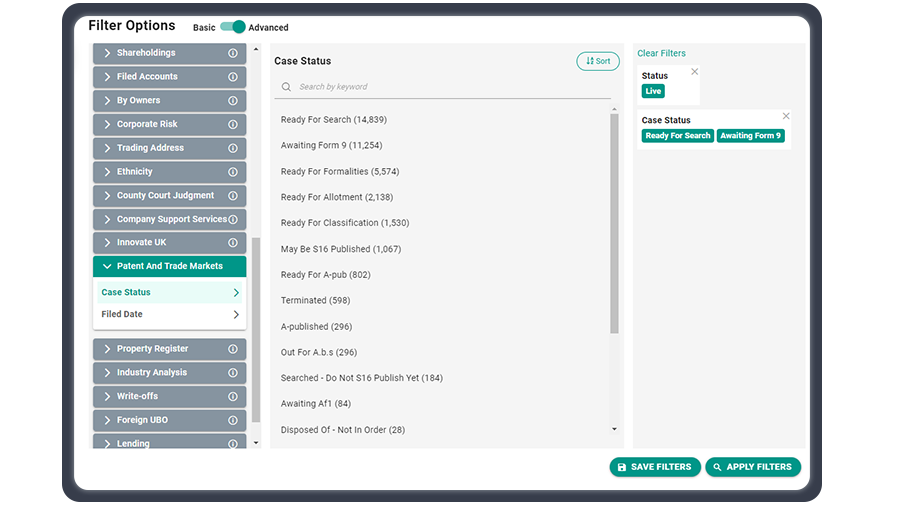Expand the Trading Address section
This screenshot has width=915, height=506.
(x=169, y=148)
